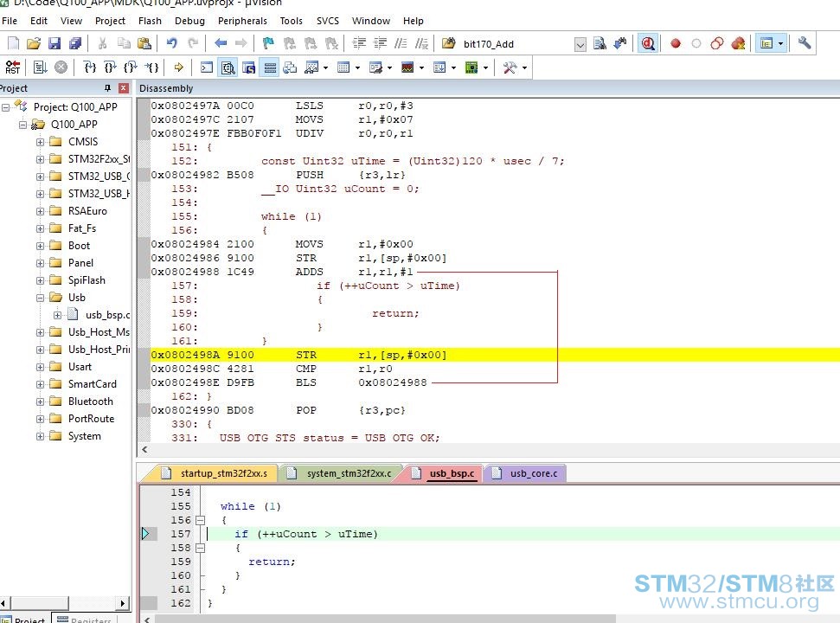Click the BLS 0x08024988 instruction line
The width and height of the screenshot is (840, 623).
(493, 382)
